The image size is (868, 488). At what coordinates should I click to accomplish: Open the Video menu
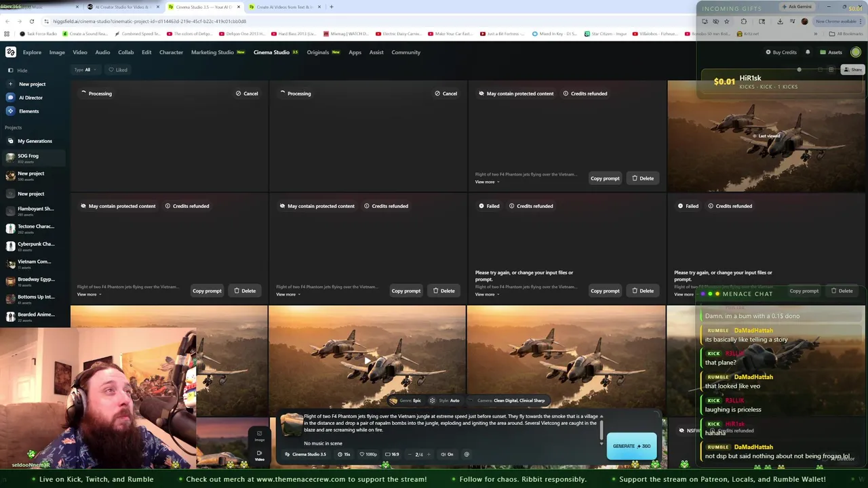tap(80, 52)
